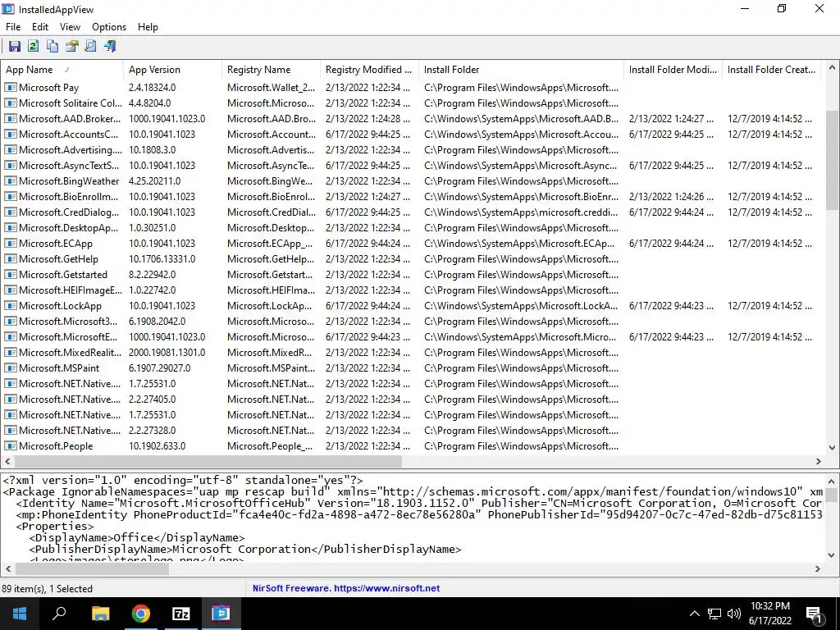Select the Microsoft.People row icon
Viewport: 840px width, 630px height.
(10, 445)
